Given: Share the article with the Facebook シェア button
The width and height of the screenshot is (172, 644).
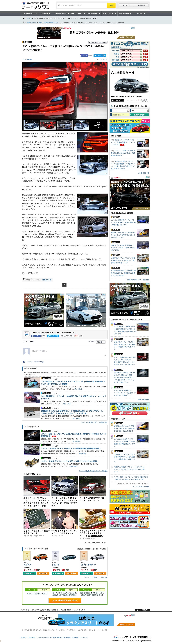Looking at the screenshot, I should (x=84, y=55).
